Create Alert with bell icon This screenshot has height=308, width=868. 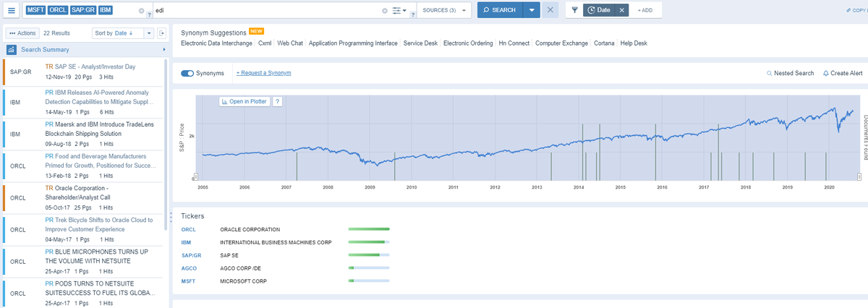coord(843,73)
